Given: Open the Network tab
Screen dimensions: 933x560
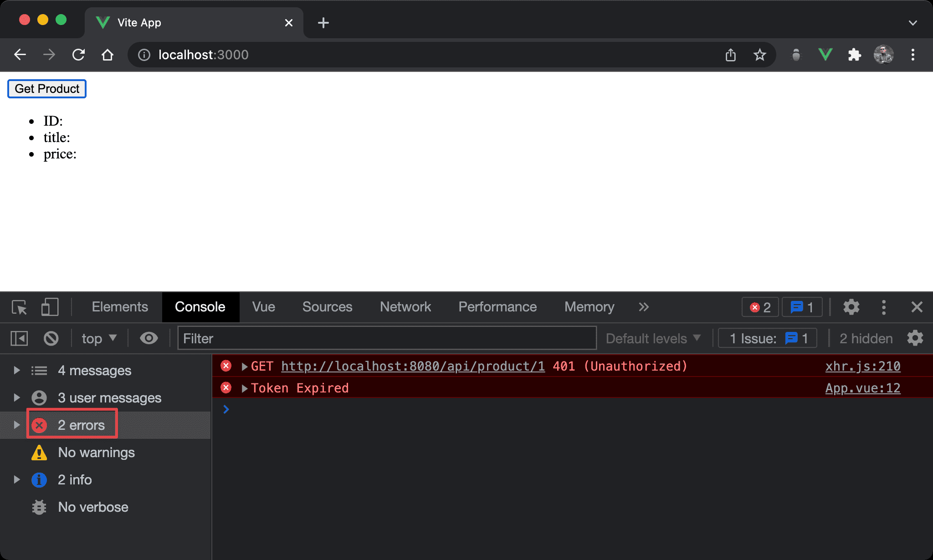Looking at the screenshot, I should 405,307.
